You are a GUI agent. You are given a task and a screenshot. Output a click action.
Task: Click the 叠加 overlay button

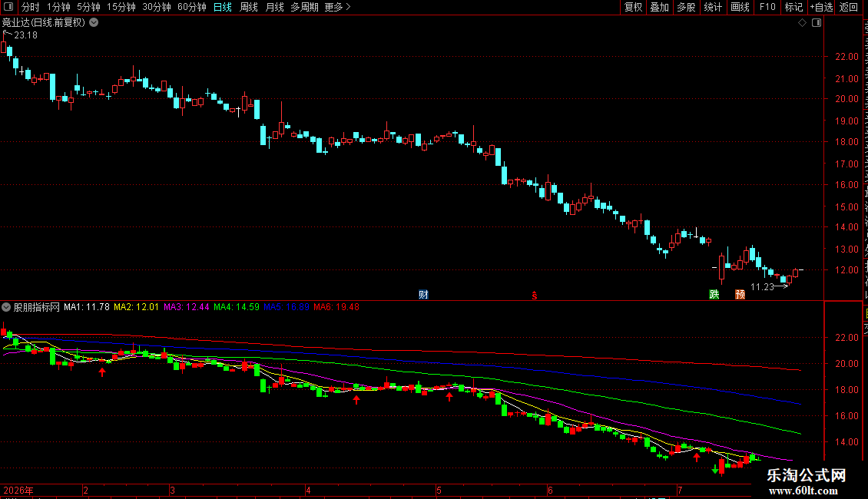click(x=659, y=7)
